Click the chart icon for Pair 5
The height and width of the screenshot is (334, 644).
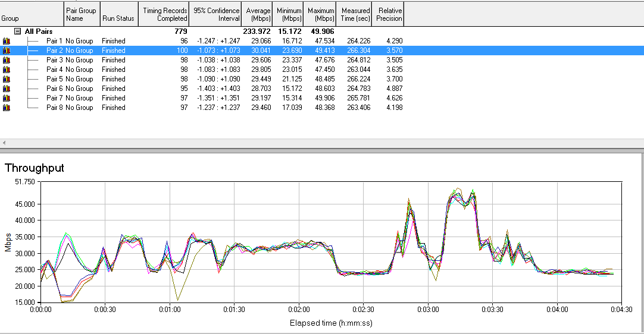[6, 79]
